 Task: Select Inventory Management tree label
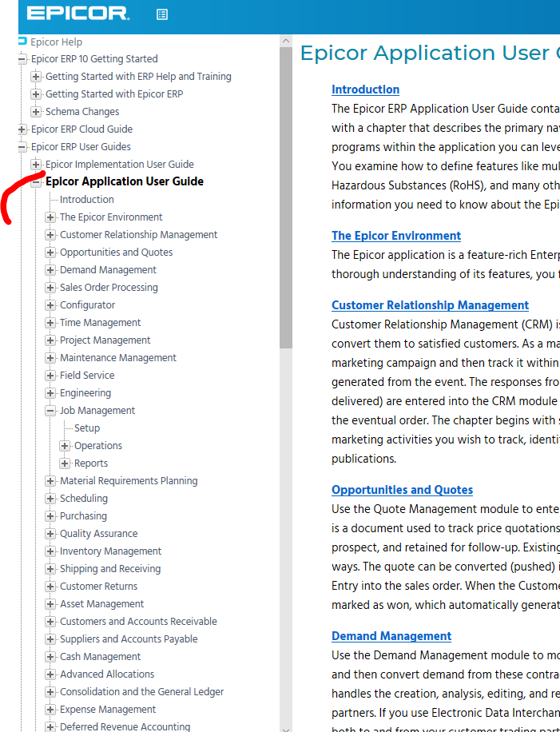110,551
